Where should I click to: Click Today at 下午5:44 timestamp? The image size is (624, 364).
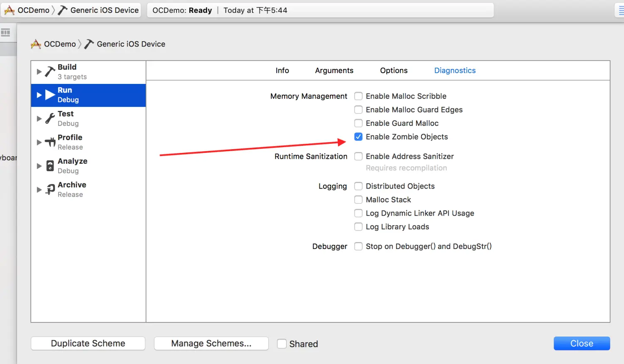[255, 10]
